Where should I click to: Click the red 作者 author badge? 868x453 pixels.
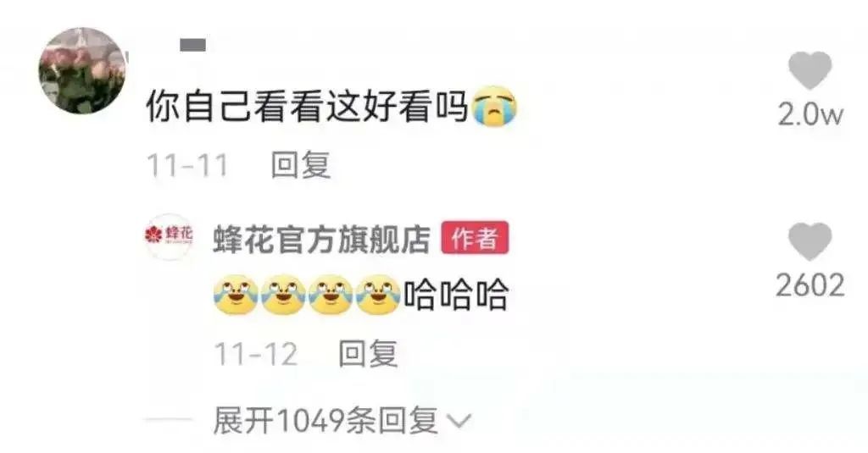click(x=475, y=239)
